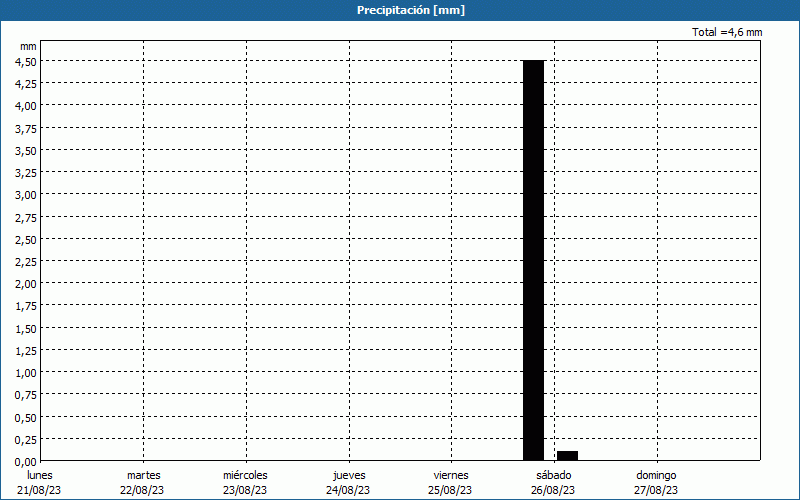Click the 21/08/23 date label
The height and width of the screenshot is (500, 800).
coord(39,490)
